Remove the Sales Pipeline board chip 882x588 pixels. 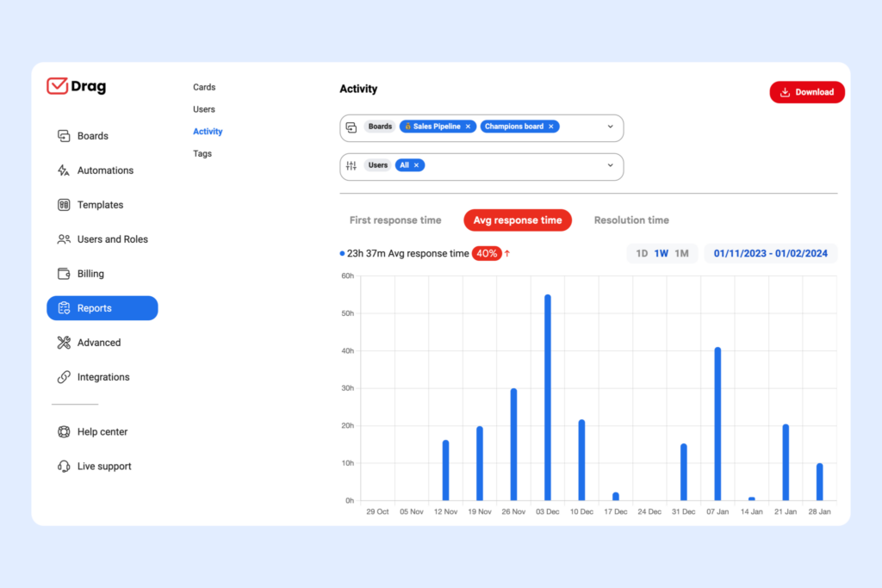click(x=468, y=127)
